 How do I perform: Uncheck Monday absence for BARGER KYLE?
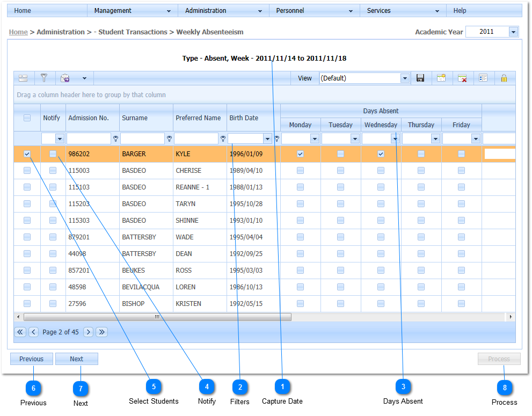[x=300, y=154]
